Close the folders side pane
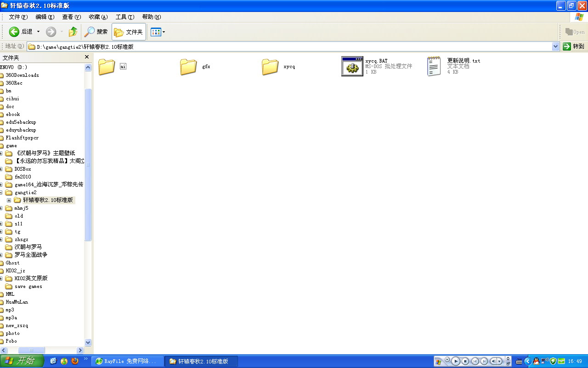 [x=87, y=57]
